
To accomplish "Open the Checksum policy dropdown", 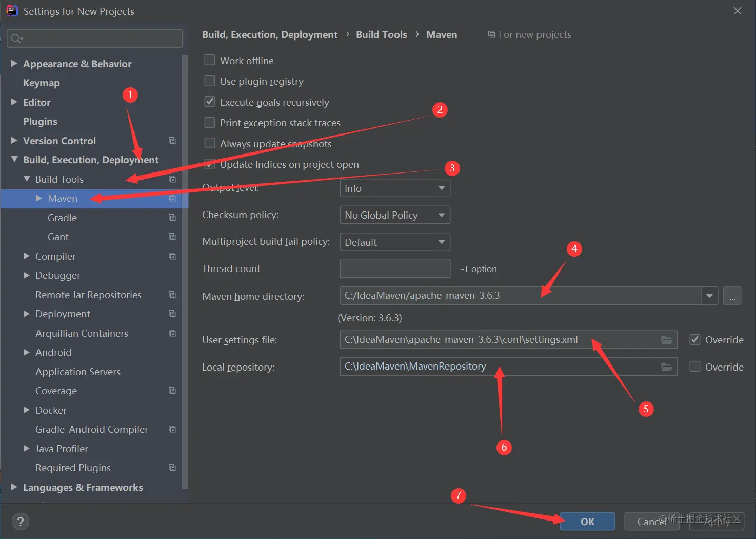I will (x=395, y=215).
